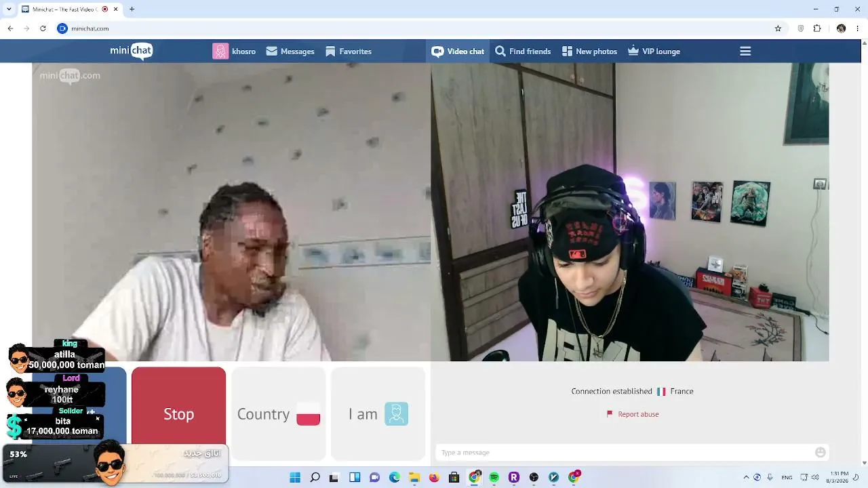This screenshot has height=488, width=868.
Task: Show hidden system tray icons
Action: click(x=746, y=477)
